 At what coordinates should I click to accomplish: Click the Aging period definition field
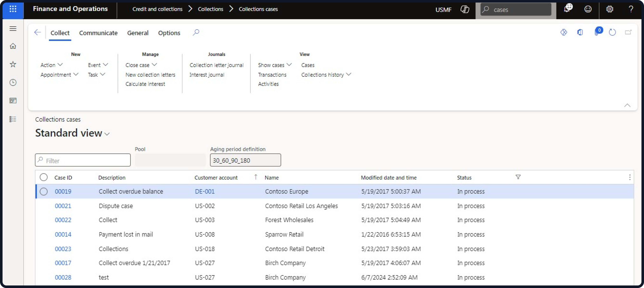(x=245, y=160)
